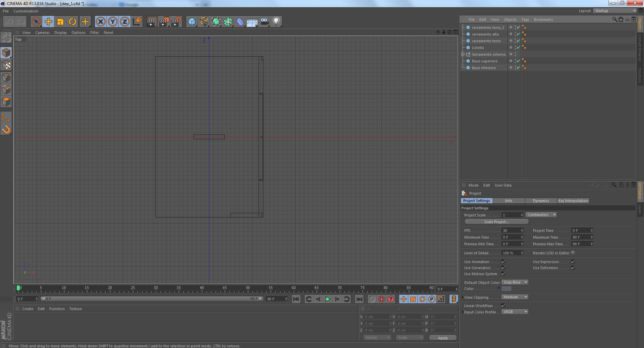Add a light object using the bulb icon
Viewport: 644px width, 348px height.
(276, 22)
